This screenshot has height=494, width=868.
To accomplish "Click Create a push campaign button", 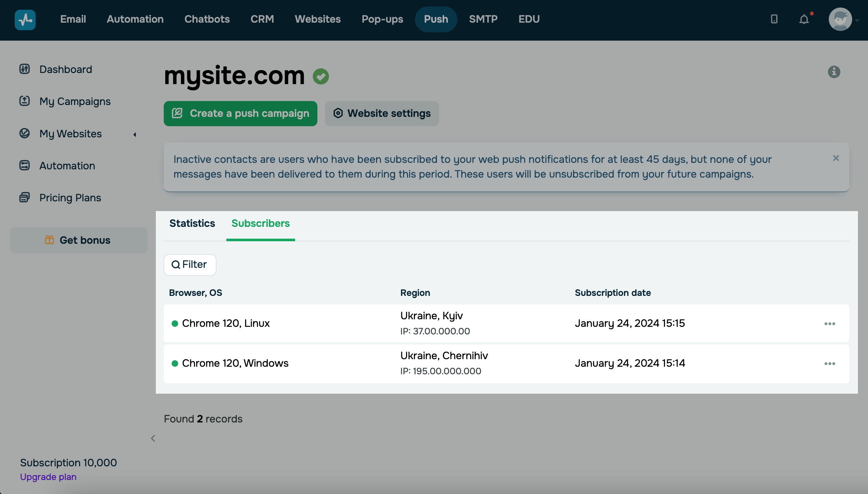I will pos(240,114).
